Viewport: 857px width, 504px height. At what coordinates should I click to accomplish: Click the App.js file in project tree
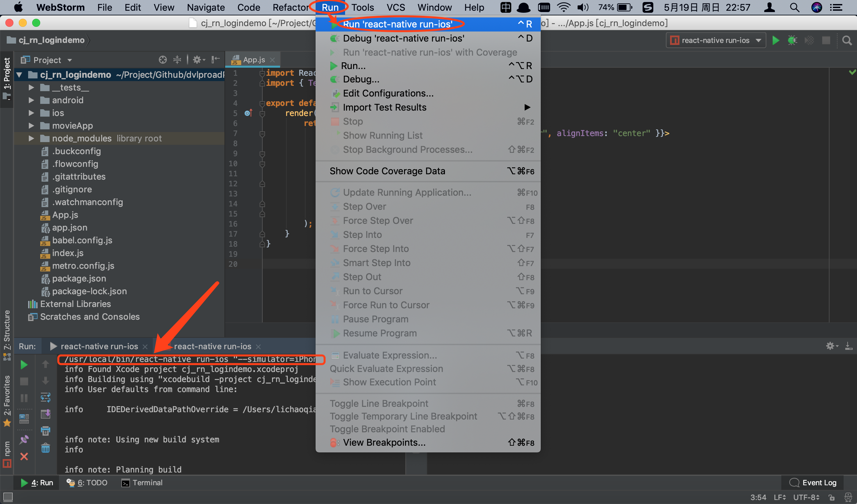(x=65, y=214)
